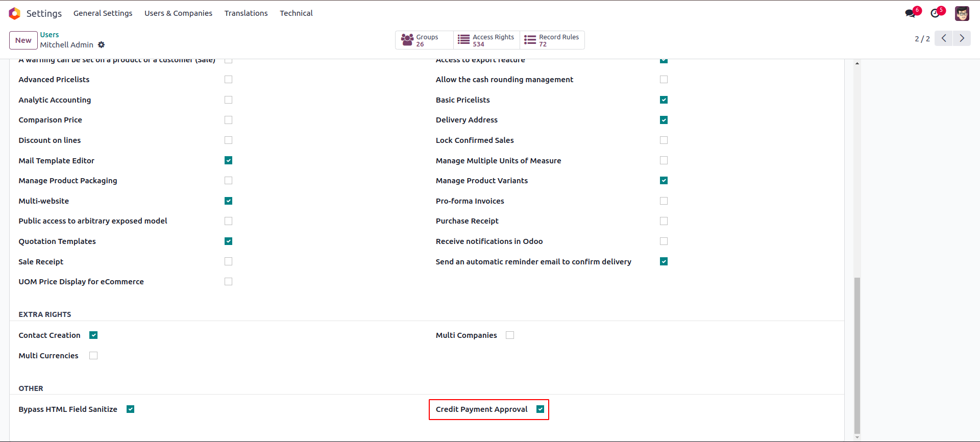Open the Users & Companies menu
980x442 pixels.
(178, 13)
